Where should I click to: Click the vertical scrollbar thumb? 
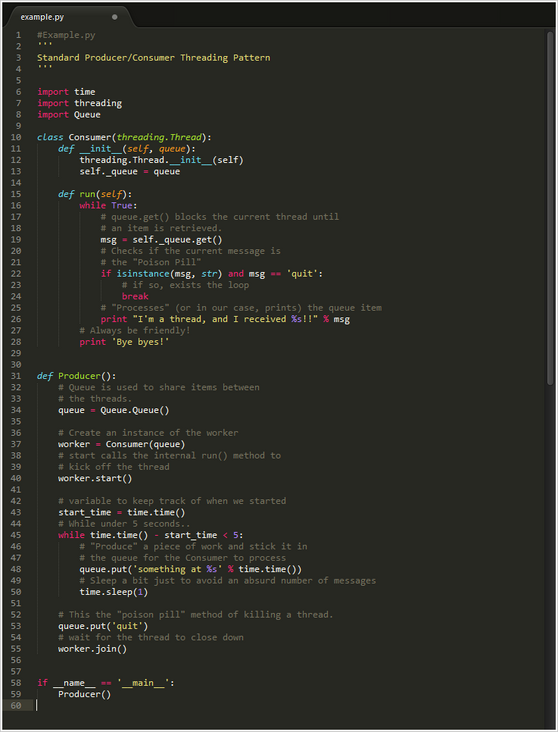tap(550, 208)
